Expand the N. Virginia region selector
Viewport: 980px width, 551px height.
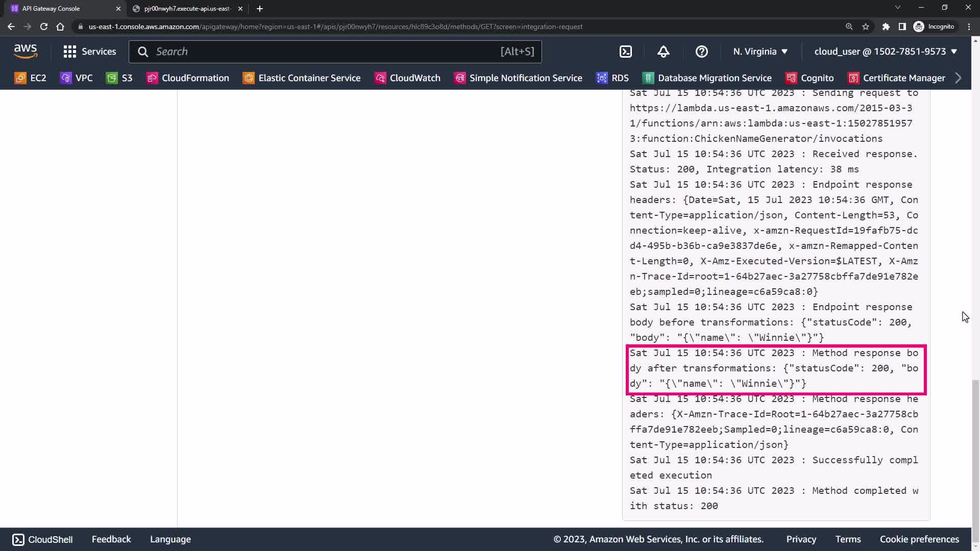(x=760, y=52)
